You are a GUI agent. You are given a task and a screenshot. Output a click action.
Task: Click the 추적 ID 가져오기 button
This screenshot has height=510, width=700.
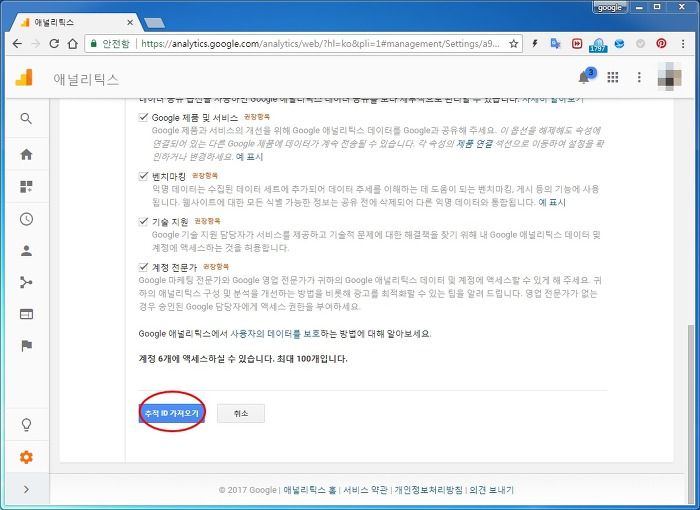tap(171, 413)
